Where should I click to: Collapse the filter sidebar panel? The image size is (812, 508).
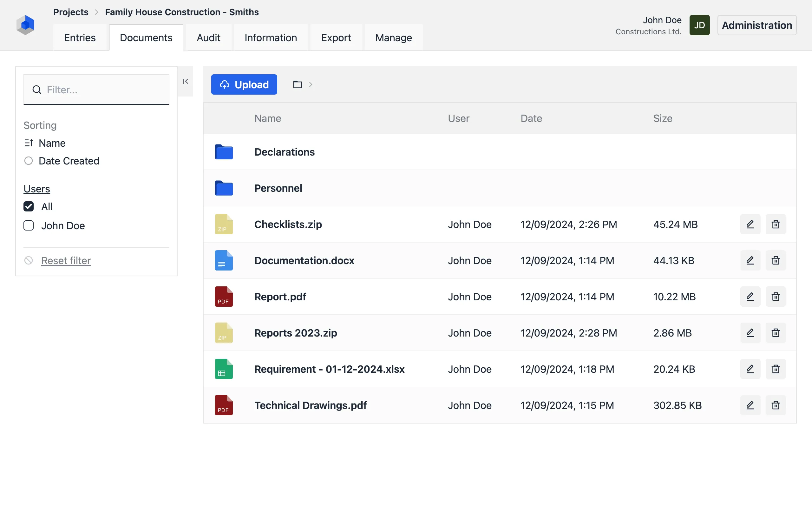185,81
